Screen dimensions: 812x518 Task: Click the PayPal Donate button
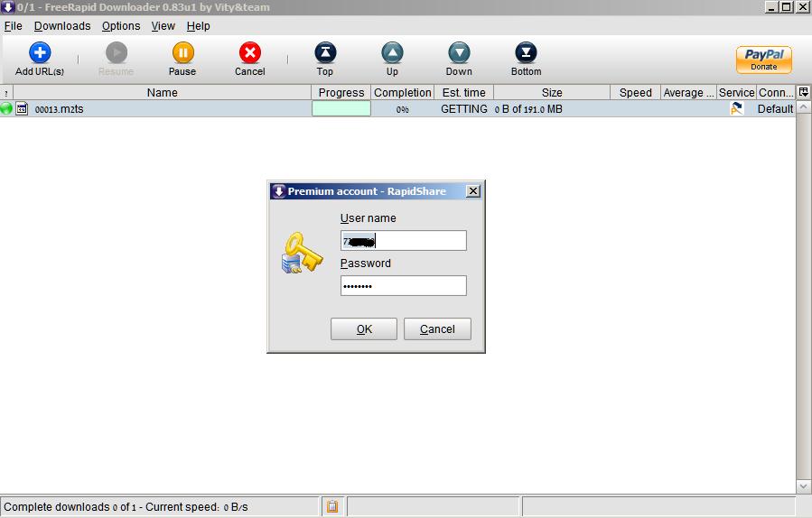tap(763, 60)
